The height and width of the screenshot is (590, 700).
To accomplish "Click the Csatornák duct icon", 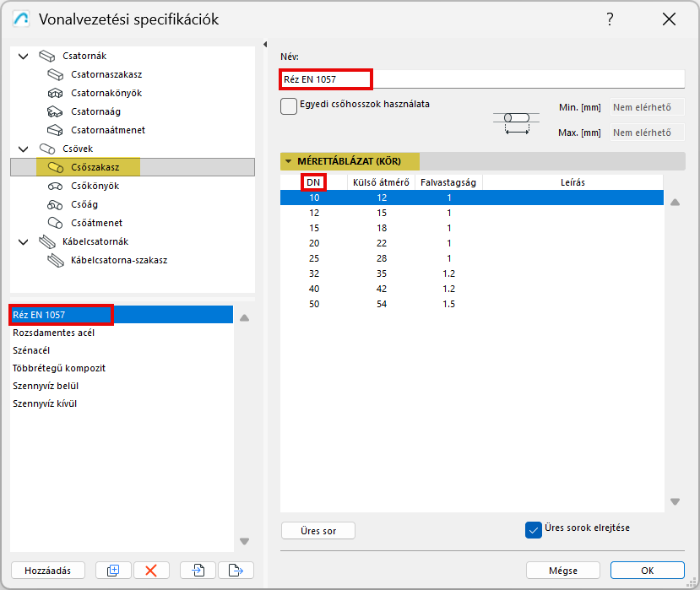I will tap(47, 56).
